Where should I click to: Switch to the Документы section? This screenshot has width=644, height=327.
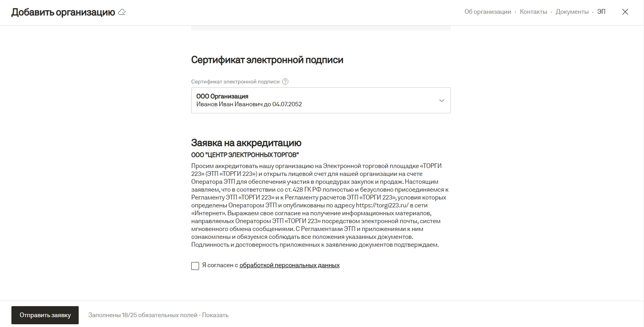[x=572, y=12]
